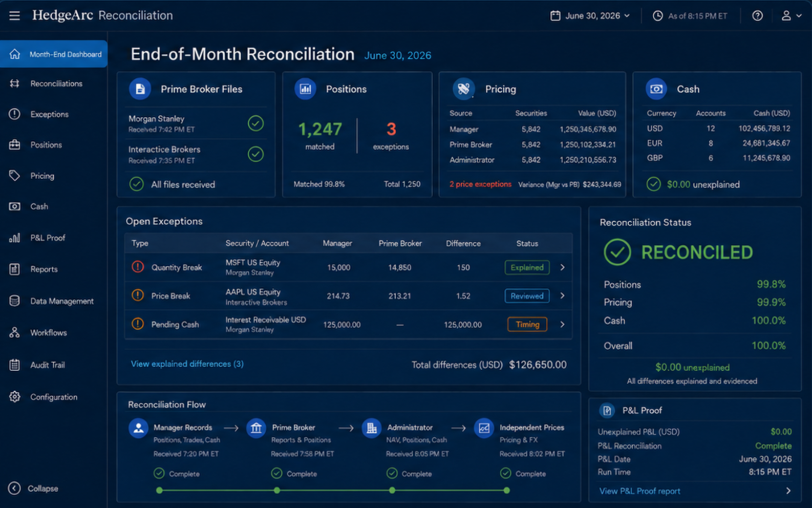
Task: Click the Variance $243,344.69 value
Action: 602,184
